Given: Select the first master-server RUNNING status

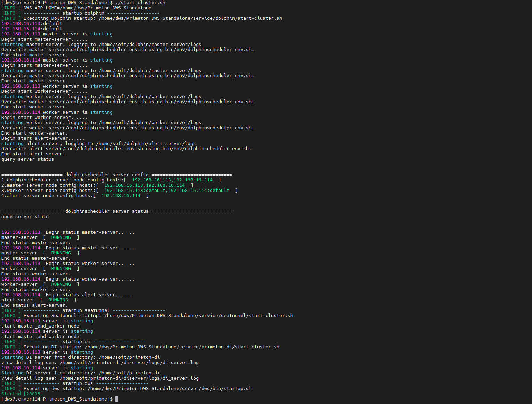Looking at the screenshot, I should [x=61, y=237].
